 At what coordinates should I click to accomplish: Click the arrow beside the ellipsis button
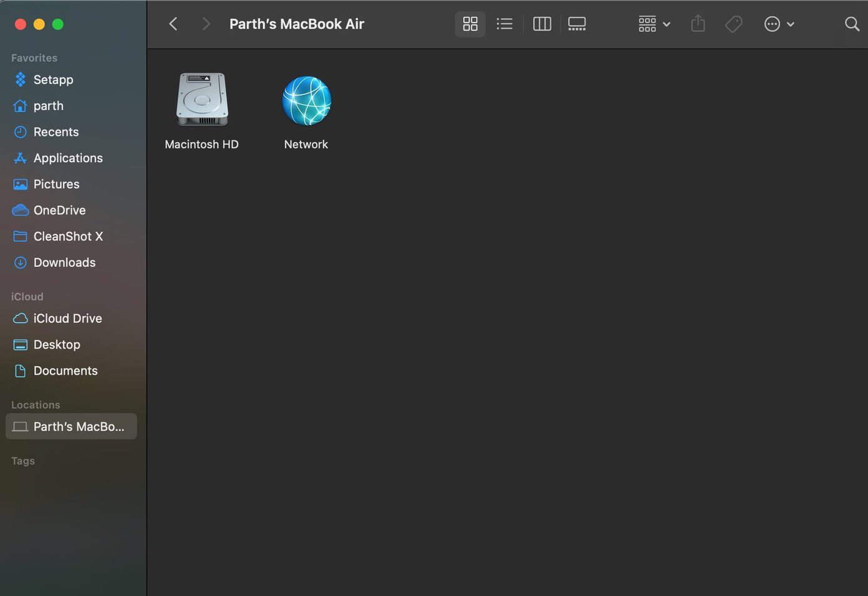click(x=791, y=24)
